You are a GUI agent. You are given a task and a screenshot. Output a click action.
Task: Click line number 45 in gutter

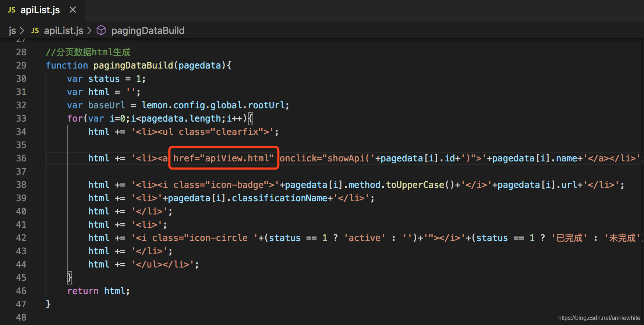click(21, 277)
